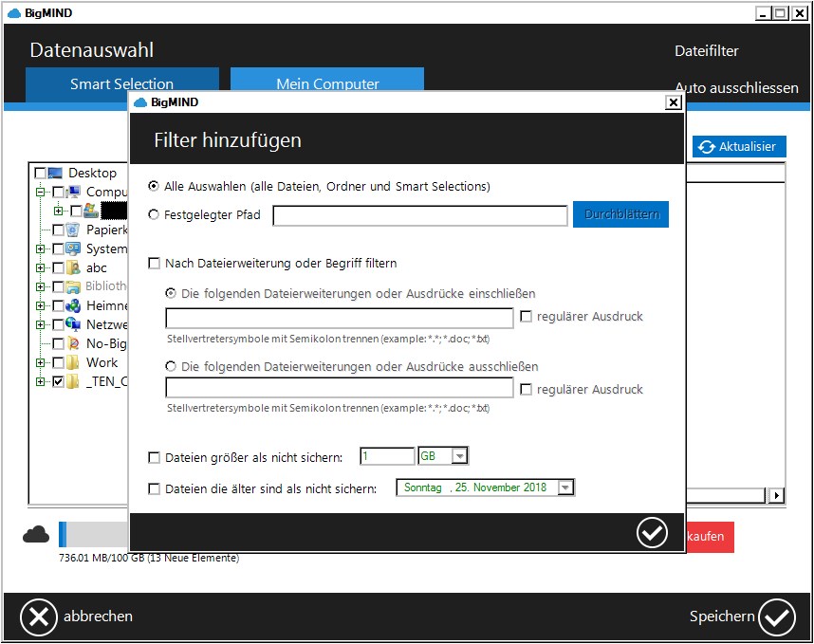Toggle the Work folder checkbox
Screen dimensions: 814x644
[x=58, y=362]
